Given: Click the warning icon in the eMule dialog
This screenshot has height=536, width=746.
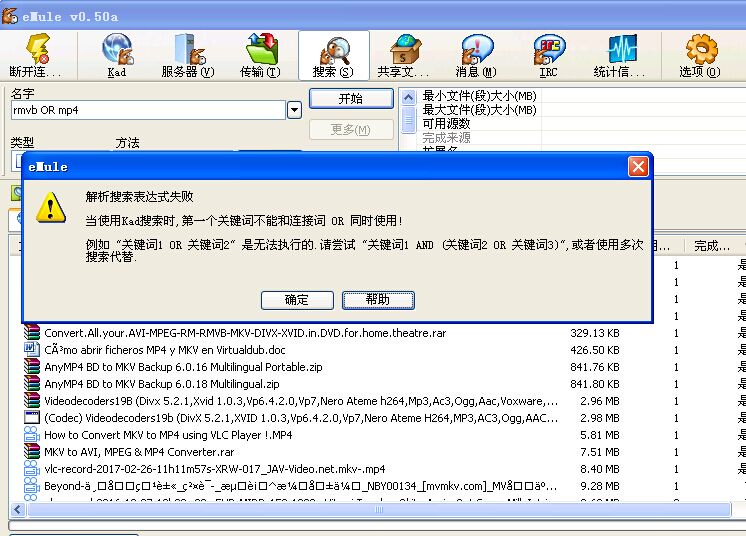Looking at the screenshot, I should pos(51,207).
